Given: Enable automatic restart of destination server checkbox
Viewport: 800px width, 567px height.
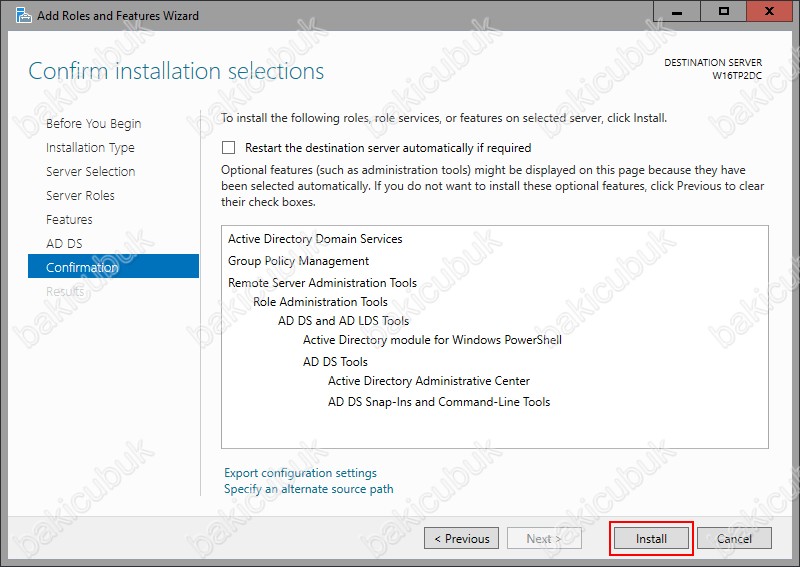Looking at the screenshot, I should 229,147.
